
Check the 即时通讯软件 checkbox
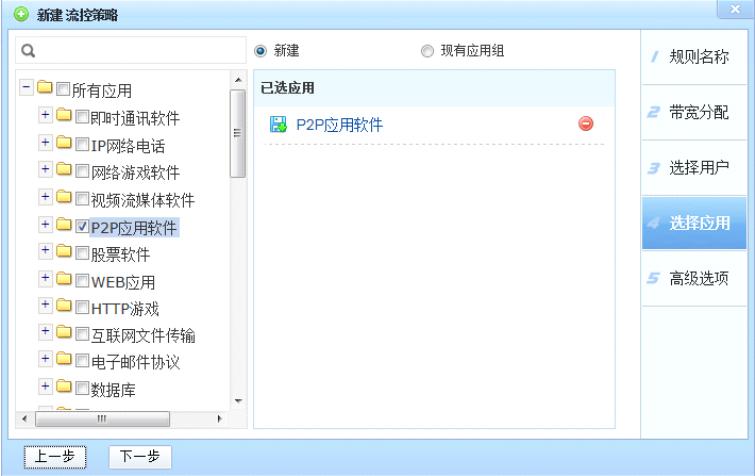82,116
